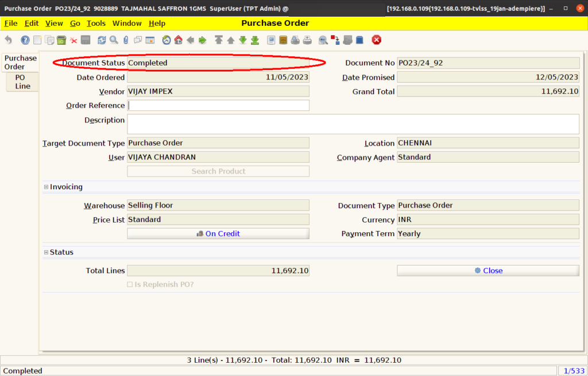The width and height of the screenshot is (588, 376).
Task: Click the red X delete selection icon
Action: click(x=73, y=40)
